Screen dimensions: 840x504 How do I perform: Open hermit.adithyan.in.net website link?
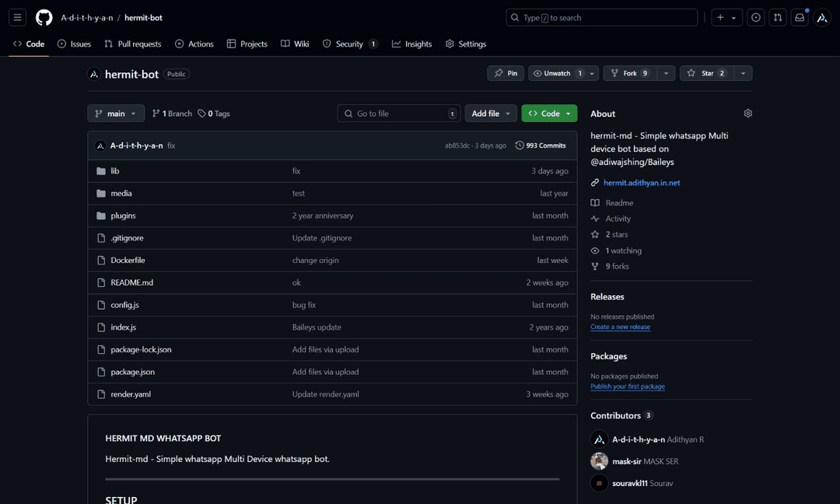pos(642,183)
